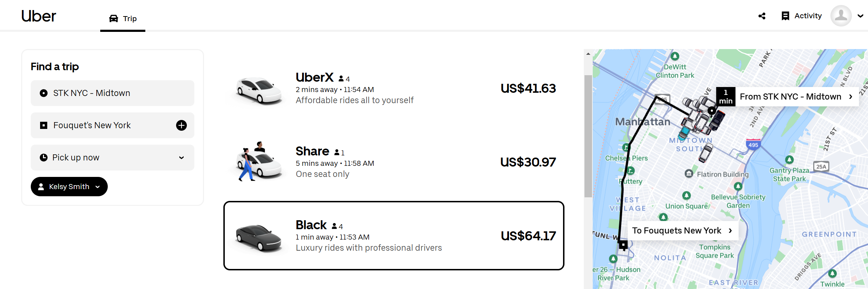The image size is (868, 289).
Task: Click the Union Square park marker
Action: point(686,196)
